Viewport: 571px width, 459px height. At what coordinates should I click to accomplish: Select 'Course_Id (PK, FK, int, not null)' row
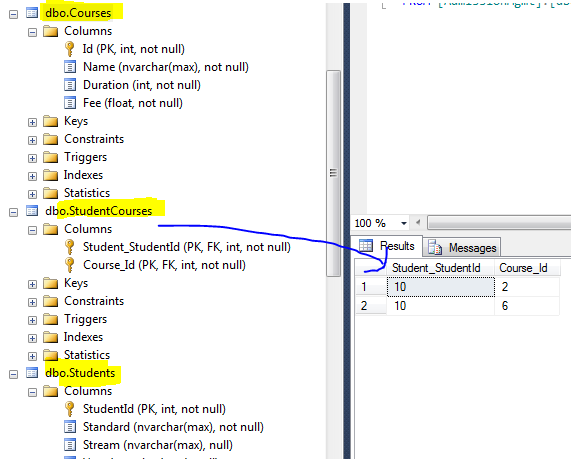tap(164, 265)
